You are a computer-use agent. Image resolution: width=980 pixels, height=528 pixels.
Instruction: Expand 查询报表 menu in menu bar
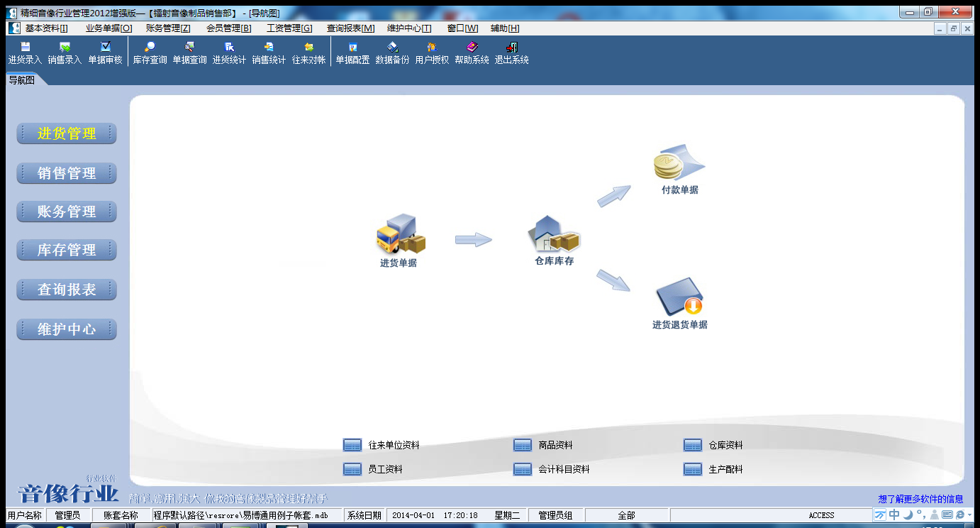(350, 28)
